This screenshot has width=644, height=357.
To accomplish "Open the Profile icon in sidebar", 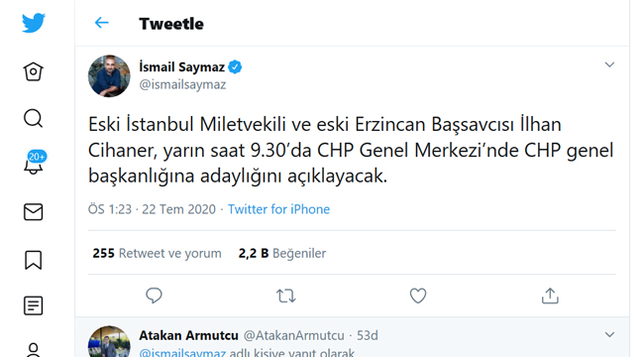I will pos(34,350).
